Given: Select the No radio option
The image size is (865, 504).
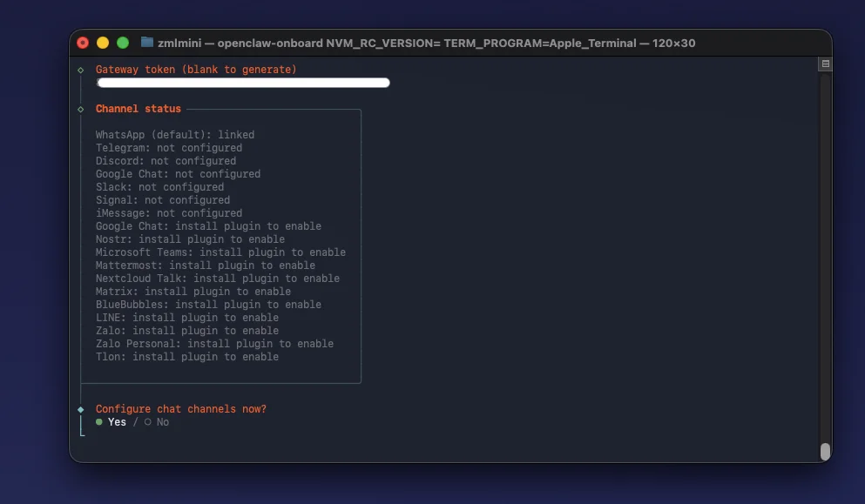Looking at the screenshot, I should 157,422.
